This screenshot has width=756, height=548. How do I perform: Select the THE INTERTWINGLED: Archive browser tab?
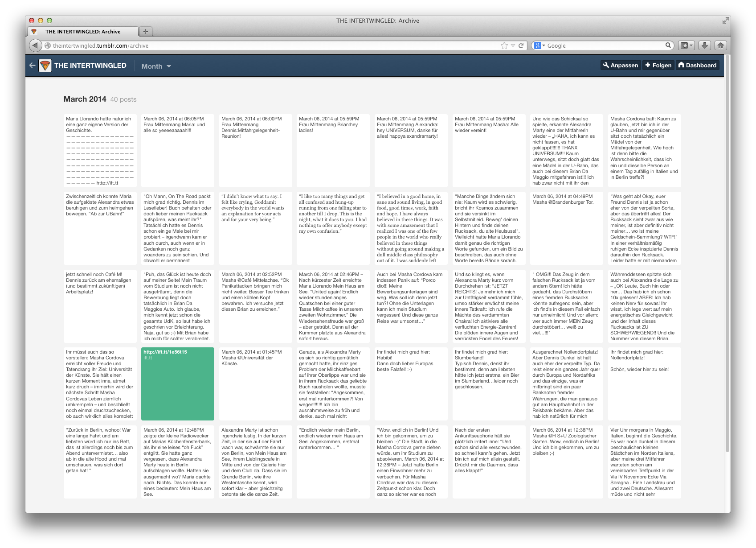pos(82,31)
